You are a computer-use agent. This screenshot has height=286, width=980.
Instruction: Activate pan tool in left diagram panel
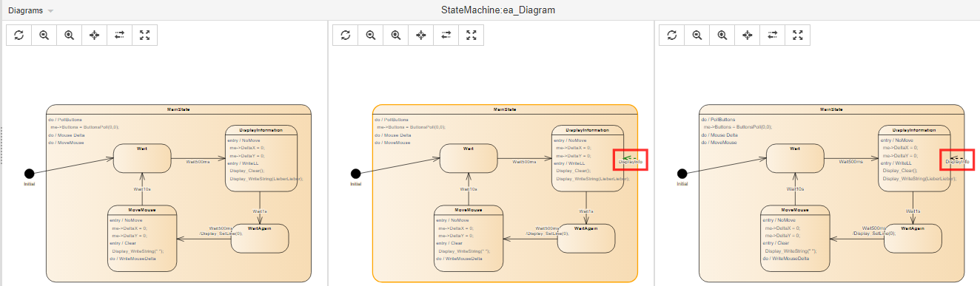[95, 35]
